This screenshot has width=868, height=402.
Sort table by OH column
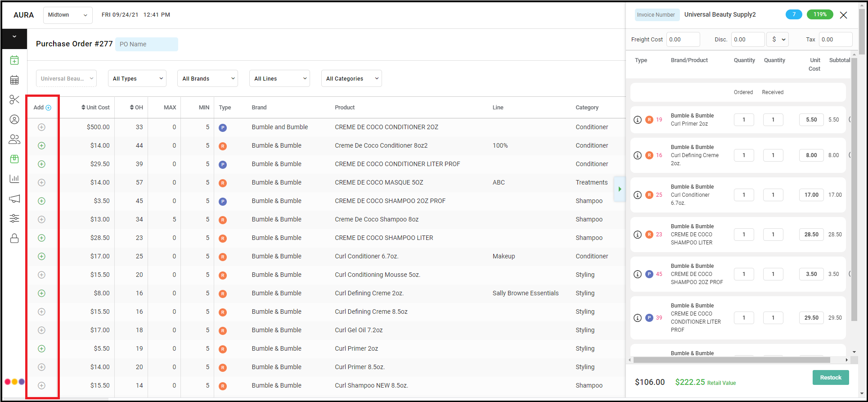click(136, 108)
